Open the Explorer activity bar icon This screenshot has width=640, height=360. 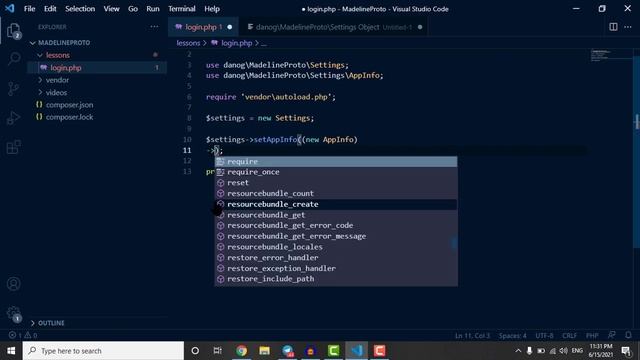[x=13, y=31]
